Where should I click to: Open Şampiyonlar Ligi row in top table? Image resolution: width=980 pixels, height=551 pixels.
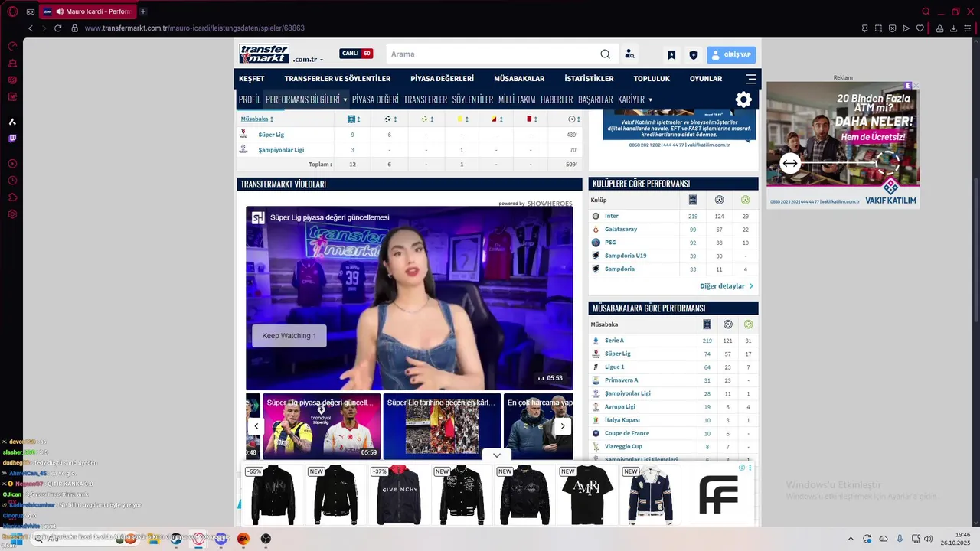(281, 150)
